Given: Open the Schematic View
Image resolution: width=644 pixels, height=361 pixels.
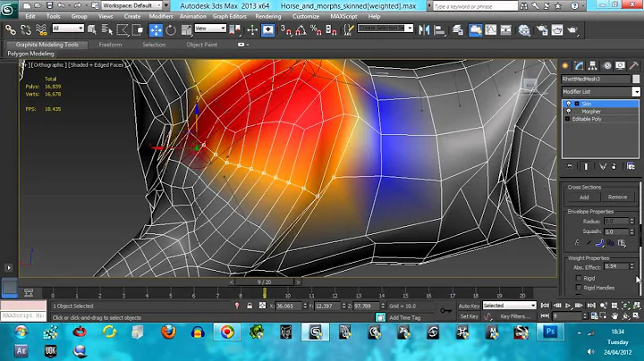Looking at the screenshot, I should (506, 29).
